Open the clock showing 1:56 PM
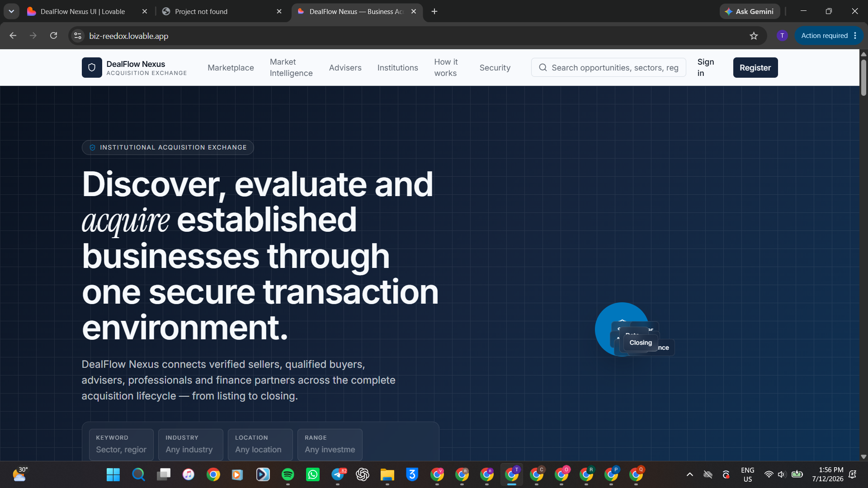The width and height of the screenshot is (868, 488). 828,474
